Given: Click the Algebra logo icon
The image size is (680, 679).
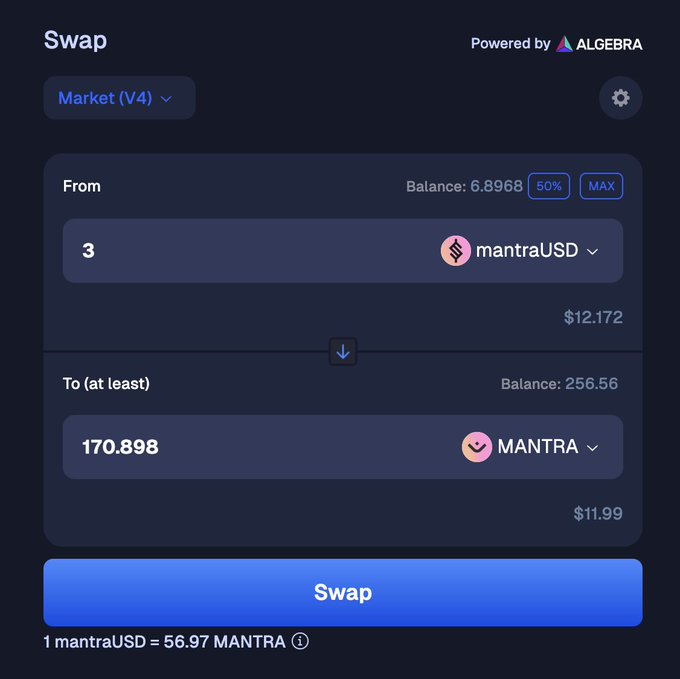Looking at the screenshot, I should pyautogui.click(x=564, y=44).
